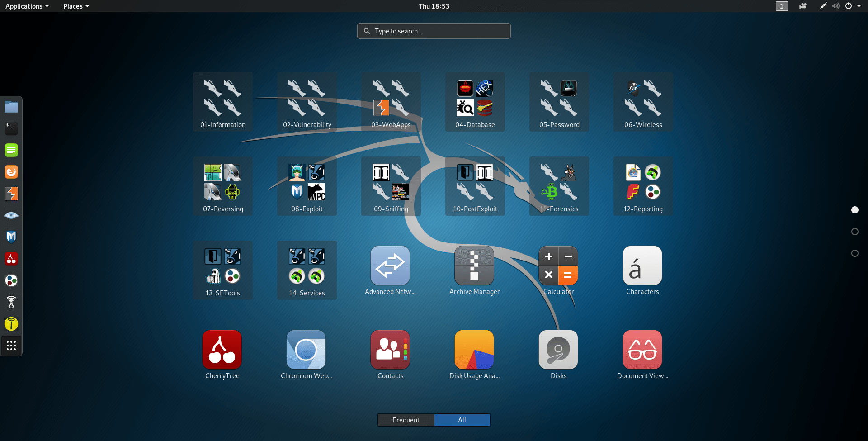Open the 04-Database app folder
The height and width of the screenshot is (441, 868).
pyautogui.click(x=475, y=102)
